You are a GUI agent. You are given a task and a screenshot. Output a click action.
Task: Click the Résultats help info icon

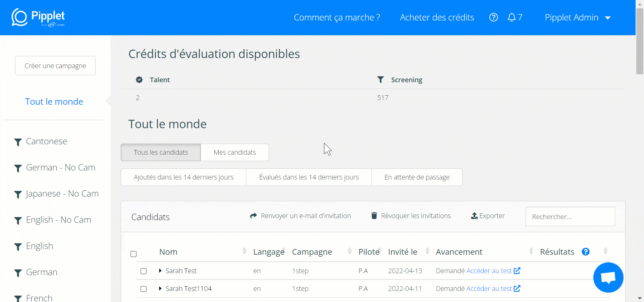[x=586, y=252]
